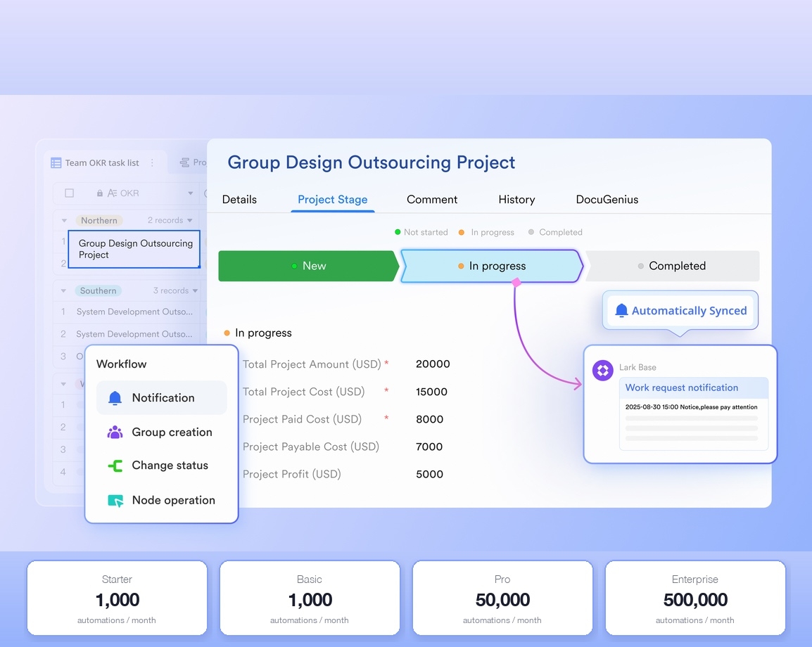The image size is (812, 647).
Task: Click the Pro 50,000 automations card
Action: click(x=502, y=598)
